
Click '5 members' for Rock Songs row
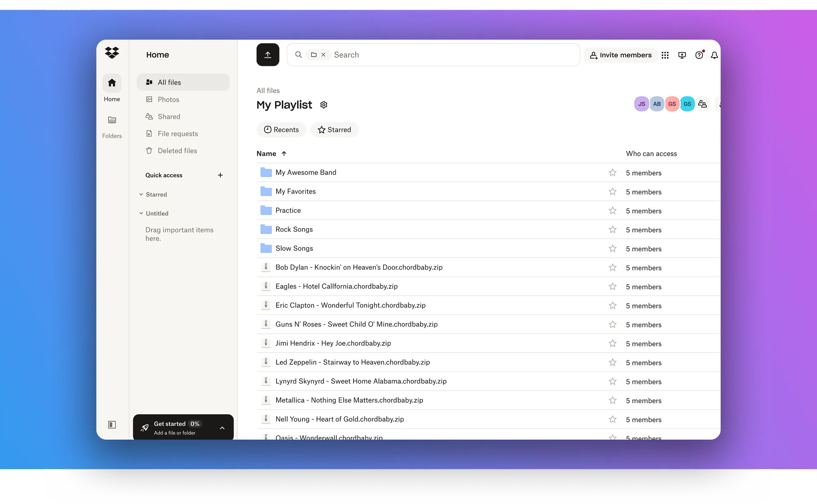[643, 230]
